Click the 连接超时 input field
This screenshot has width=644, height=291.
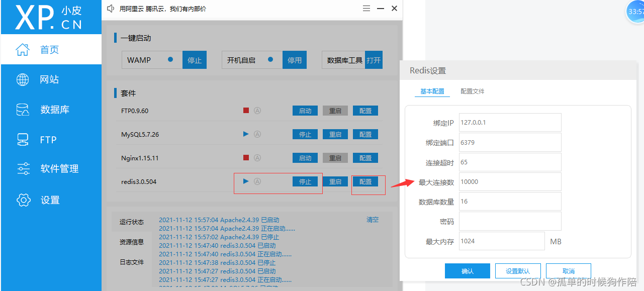(x=510, y=162)
